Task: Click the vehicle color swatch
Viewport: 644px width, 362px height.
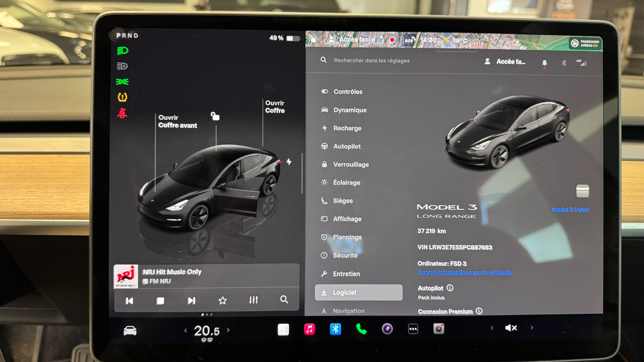Action: point(582,191)
